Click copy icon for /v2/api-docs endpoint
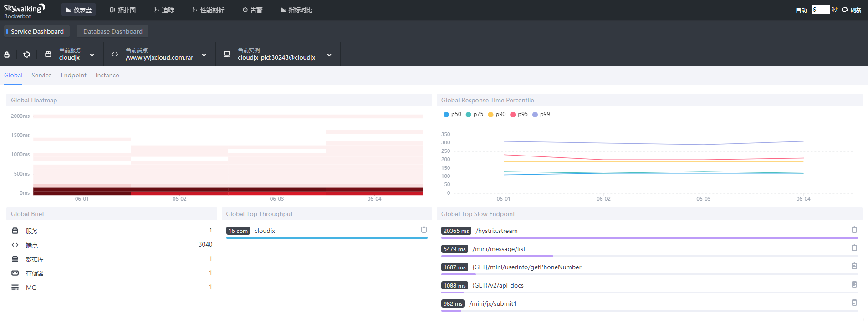 (x=854, y=285)
